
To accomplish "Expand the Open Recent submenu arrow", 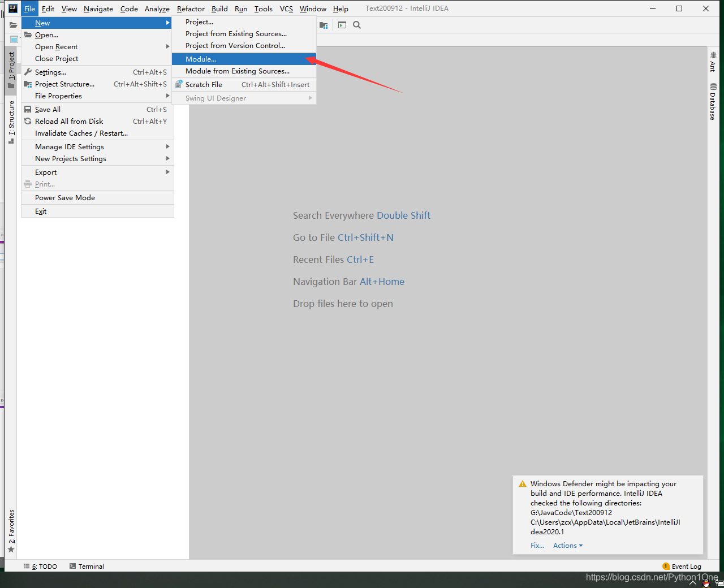I will [167, 46].
